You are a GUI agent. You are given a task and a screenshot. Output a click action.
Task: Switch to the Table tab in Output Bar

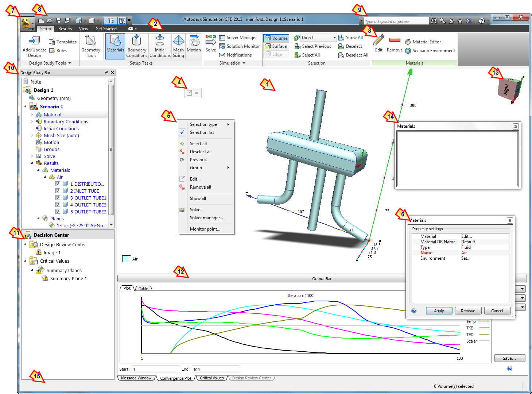144,289
